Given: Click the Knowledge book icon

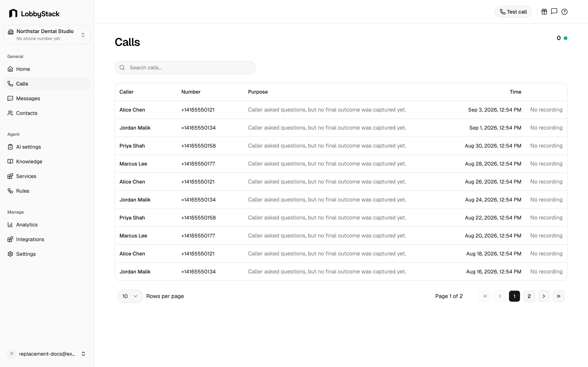Looking at the screenshot, I should point(10,161).
